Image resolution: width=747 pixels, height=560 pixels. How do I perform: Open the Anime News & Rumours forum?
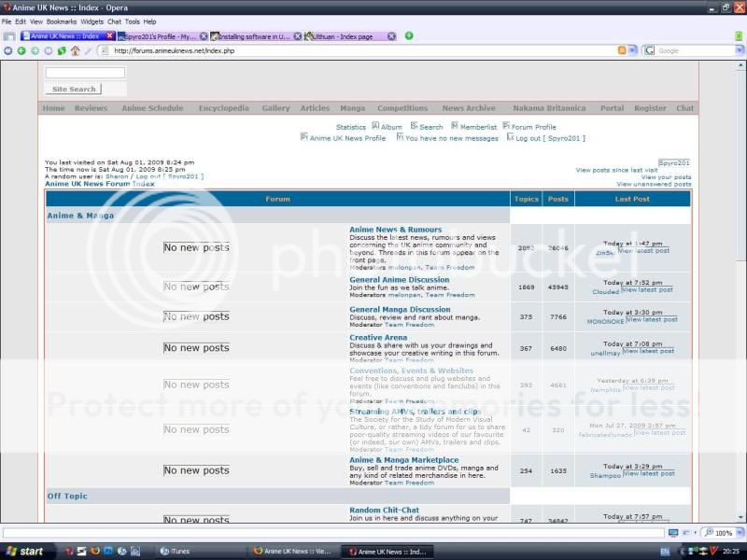[x=395, y=230]
